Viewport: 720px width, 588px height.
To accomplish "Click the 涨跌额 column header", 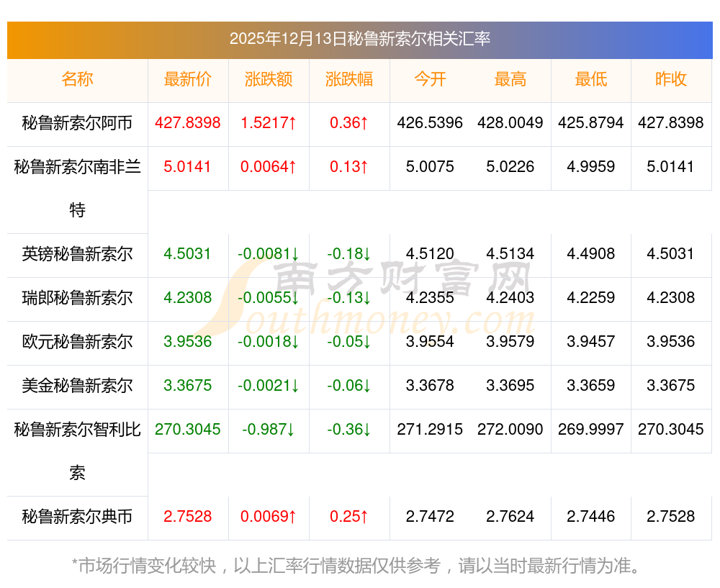I will (x=269, y=79).
